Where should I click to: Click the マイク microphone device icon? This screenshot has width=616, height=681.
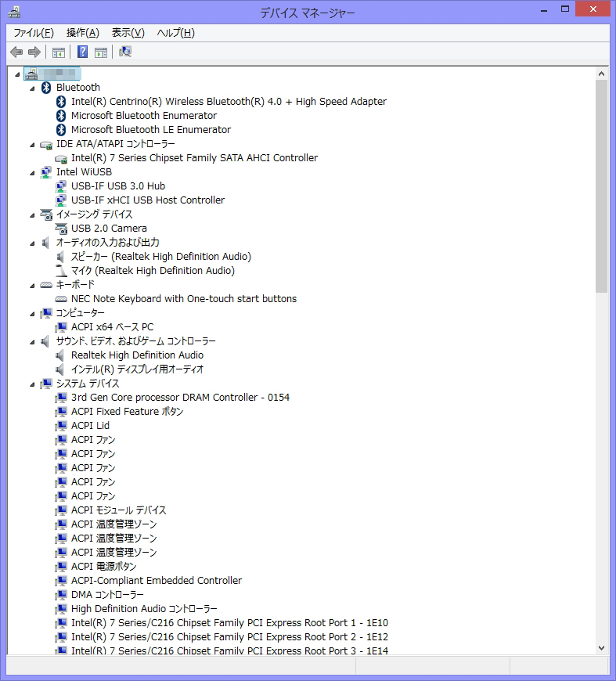pos(61,271)
